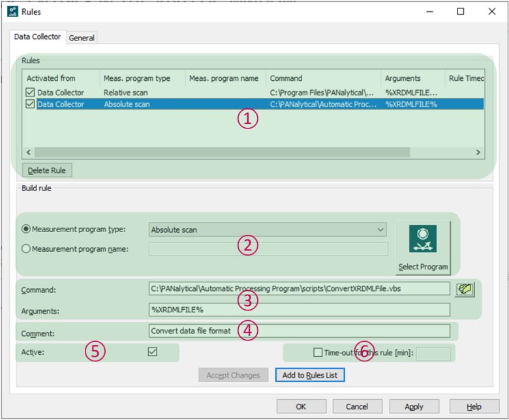Toggle the Active checkbox

tap(153, 352)
